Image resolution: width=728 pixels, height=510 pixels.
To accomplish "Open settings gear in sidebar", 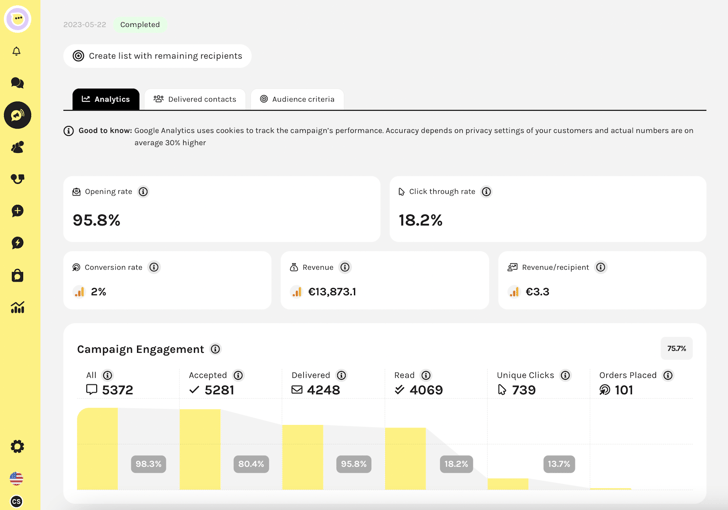I will click(x=17, y=447).
